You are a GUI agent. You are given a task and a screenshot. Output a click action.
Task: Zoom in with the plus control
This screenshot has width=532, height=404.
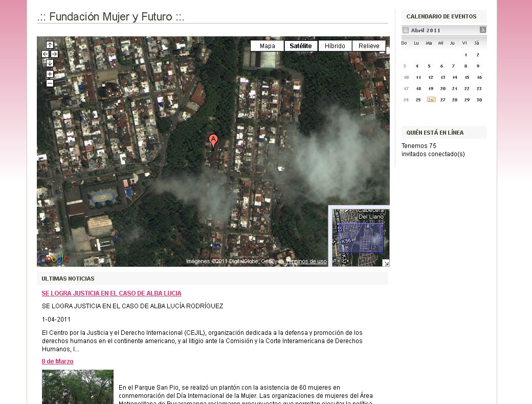(49, 74)
